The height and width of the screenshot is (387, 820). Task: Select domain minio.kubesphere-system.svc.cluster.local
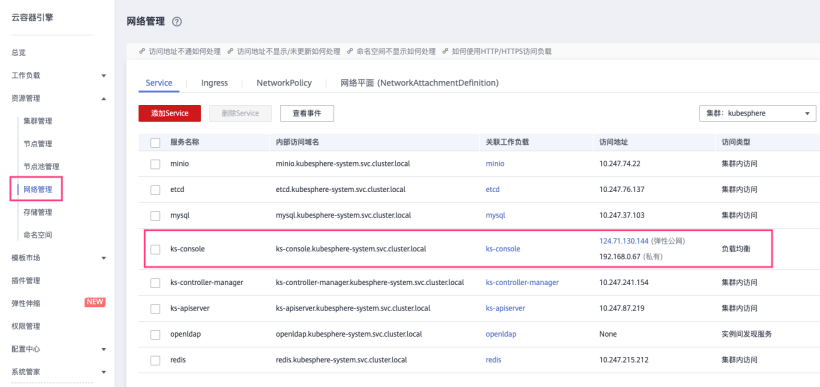point(343,164)
